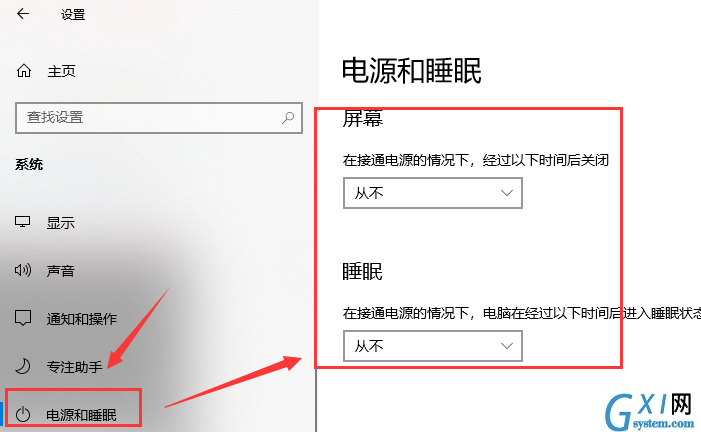Click the chevron of the 屏幕 dropdown
Screen dimensions: 701x432
507,193
